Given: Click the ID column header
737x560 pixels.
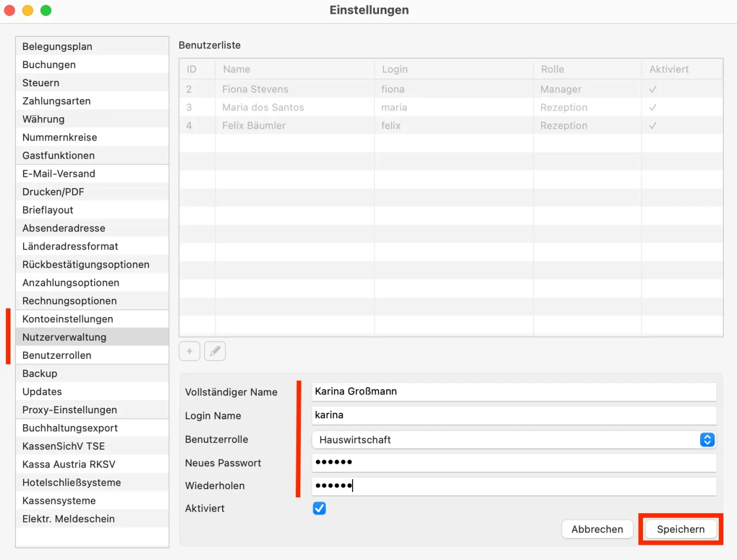Looking at the screenshot, I should coord(197,69).
